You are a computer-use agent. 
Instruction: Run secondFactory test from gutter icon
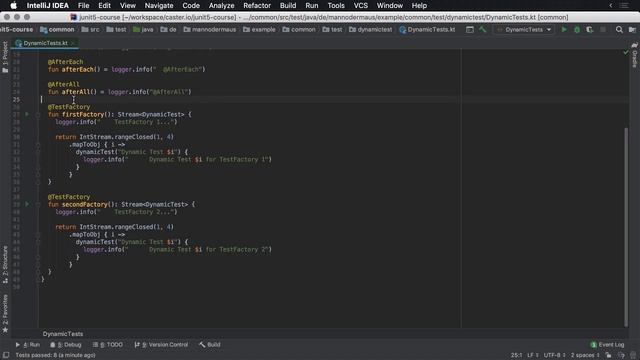click(x=27, y=204)
